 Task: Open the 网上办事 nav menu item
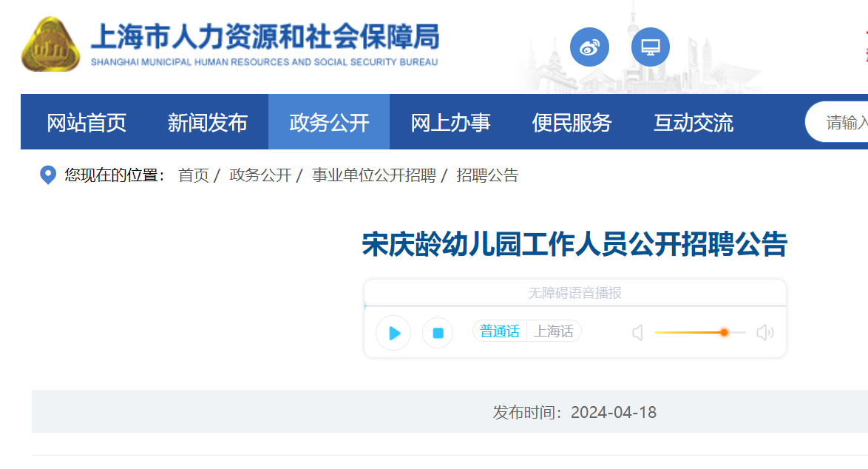point(450,122)
